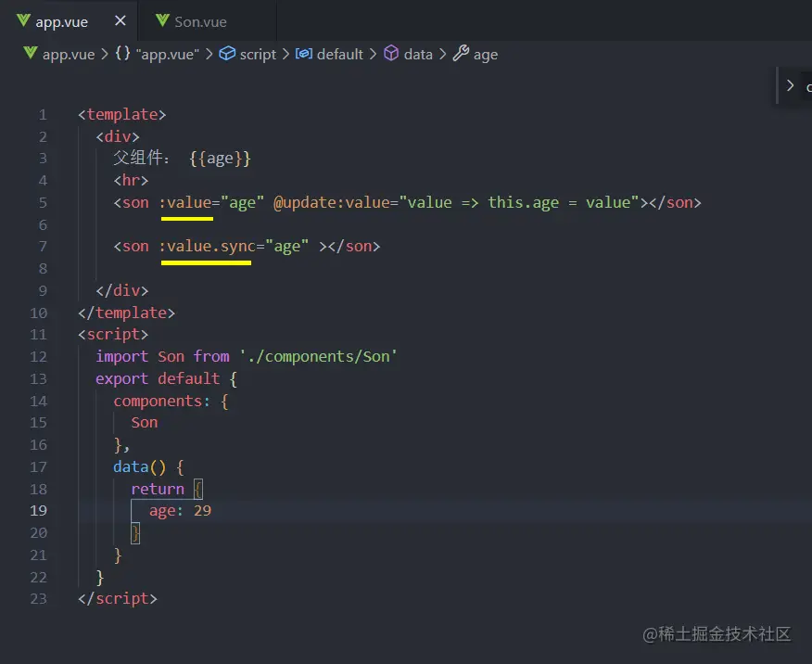Click line number 5 in gutter
This screenshot has height=664, width=812.
43,202
